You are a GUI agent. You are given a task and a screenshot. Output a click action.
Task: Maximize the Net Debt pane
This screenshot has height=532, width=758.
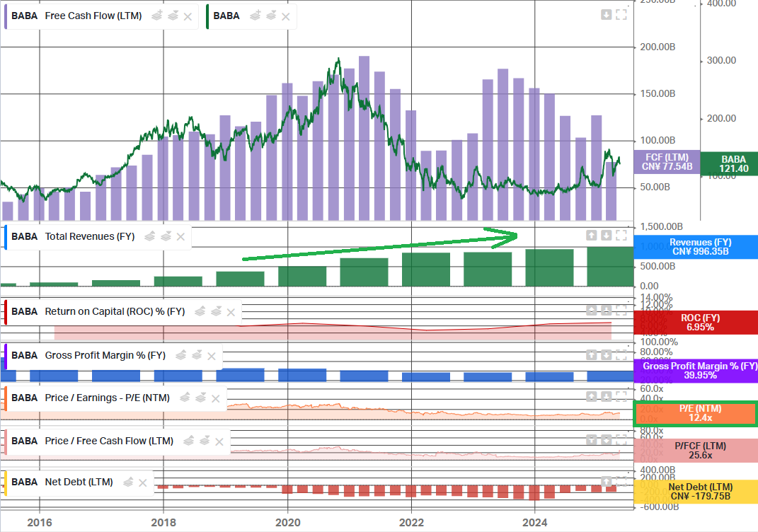coord(621,481)
